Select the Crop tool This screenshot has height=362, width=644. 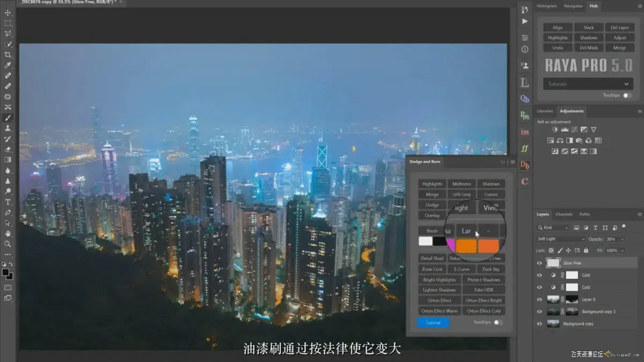[8, 55]
